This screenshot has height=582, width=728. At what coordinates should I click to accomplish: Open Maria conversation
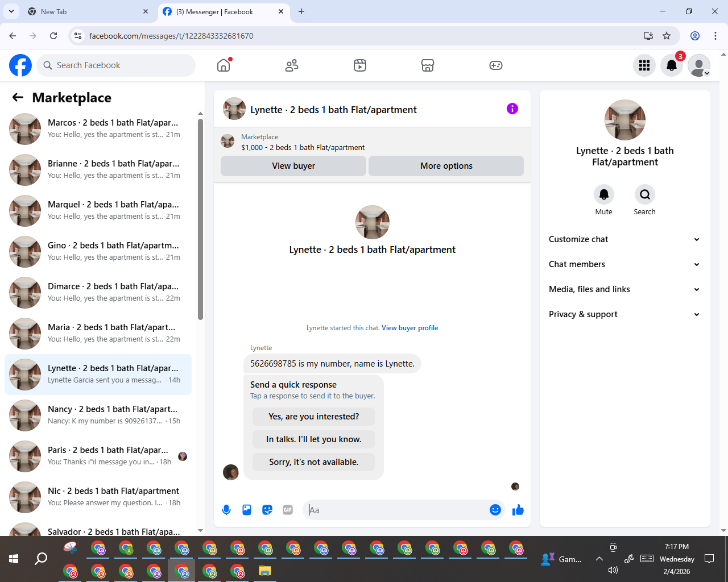click(98, 334)
